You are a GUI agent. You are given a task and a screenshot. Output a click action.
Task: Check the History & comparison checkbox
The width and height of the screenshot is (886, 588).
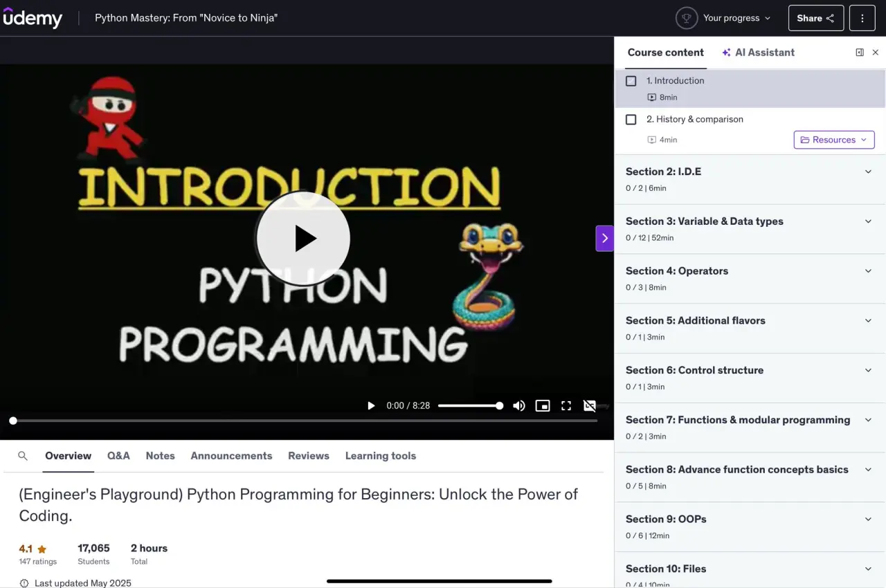point(631,120)
